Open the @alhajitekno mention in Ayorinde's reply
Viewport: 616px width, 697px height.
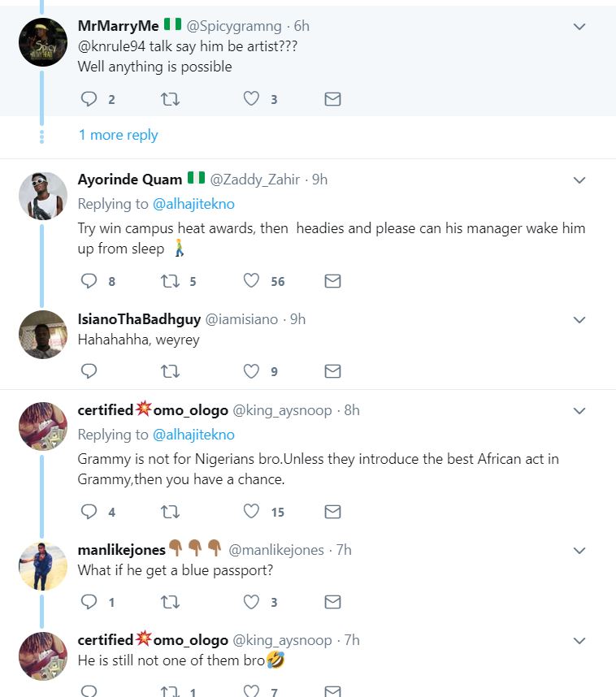(193, 204)
